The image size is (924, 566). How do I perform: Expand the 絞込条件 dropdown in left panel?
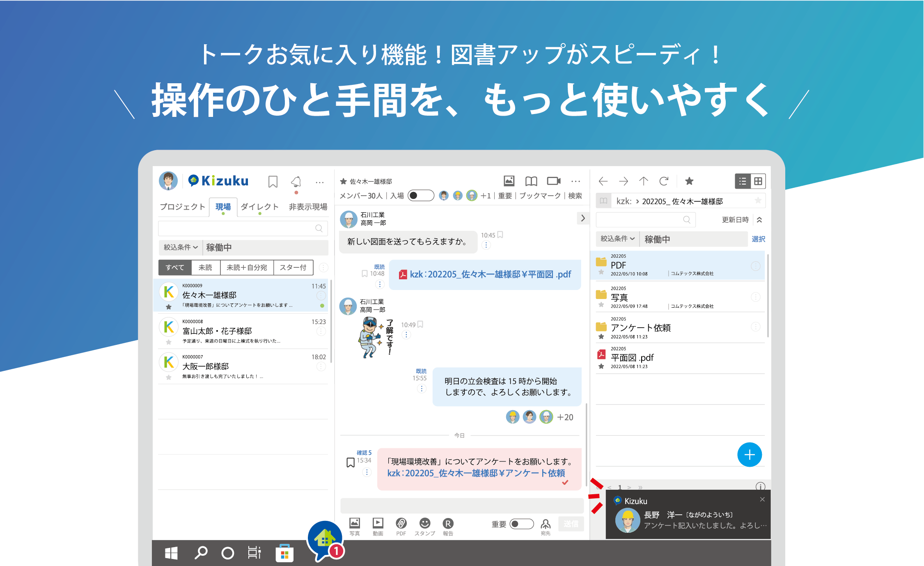tap(181, 247)
